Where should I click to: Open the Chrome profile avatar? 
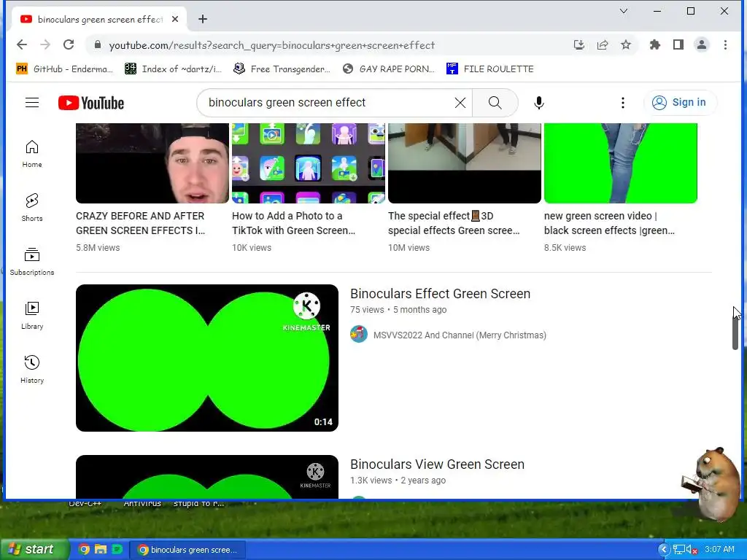[x=702, y=44]
